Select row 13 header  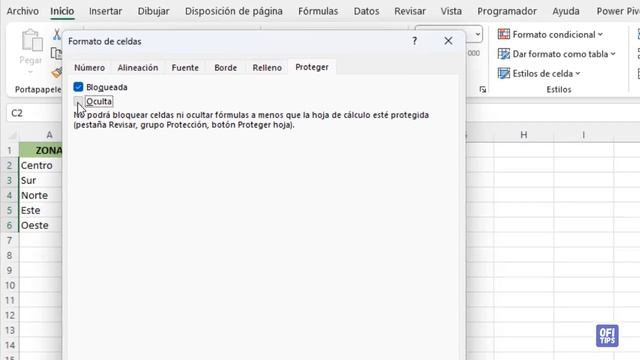(x=10, y=330)
